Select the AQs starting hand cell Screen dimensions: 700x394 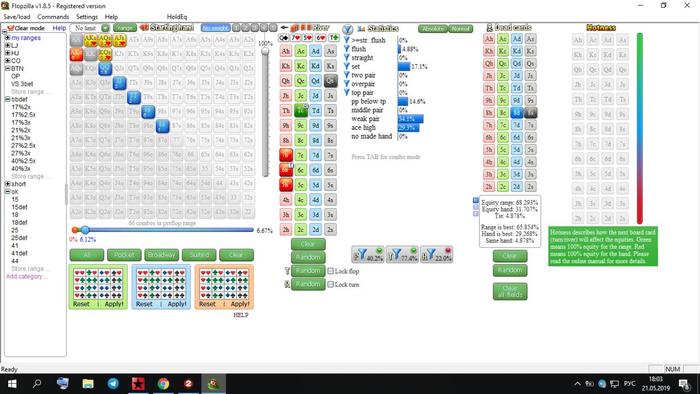click(105, 40)
